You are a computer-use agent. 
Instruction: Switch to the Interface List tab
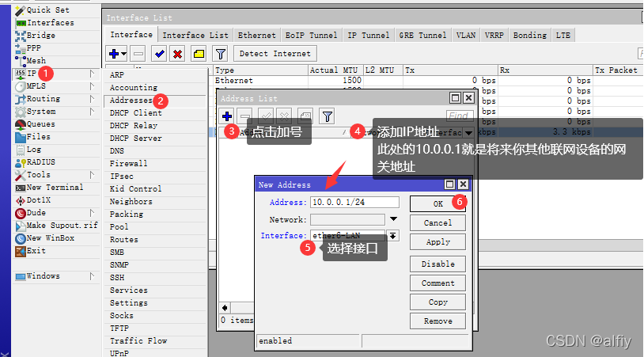point(195,36)
